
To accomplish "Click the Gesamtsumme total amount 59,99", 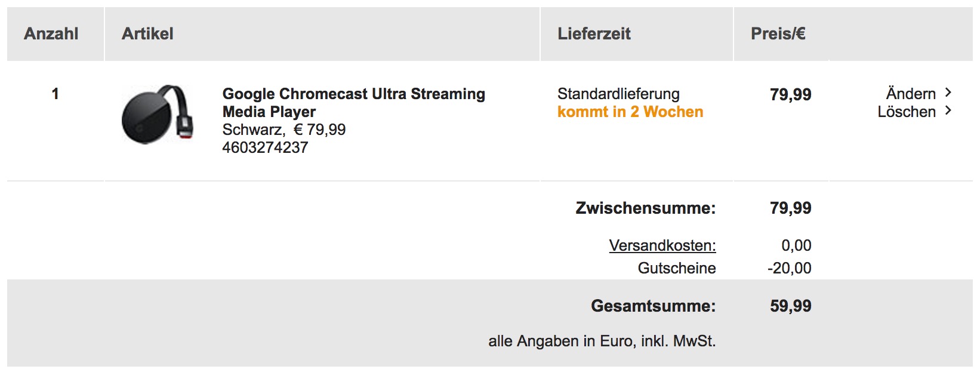I will pyautogui.click(x=790, y=306).
